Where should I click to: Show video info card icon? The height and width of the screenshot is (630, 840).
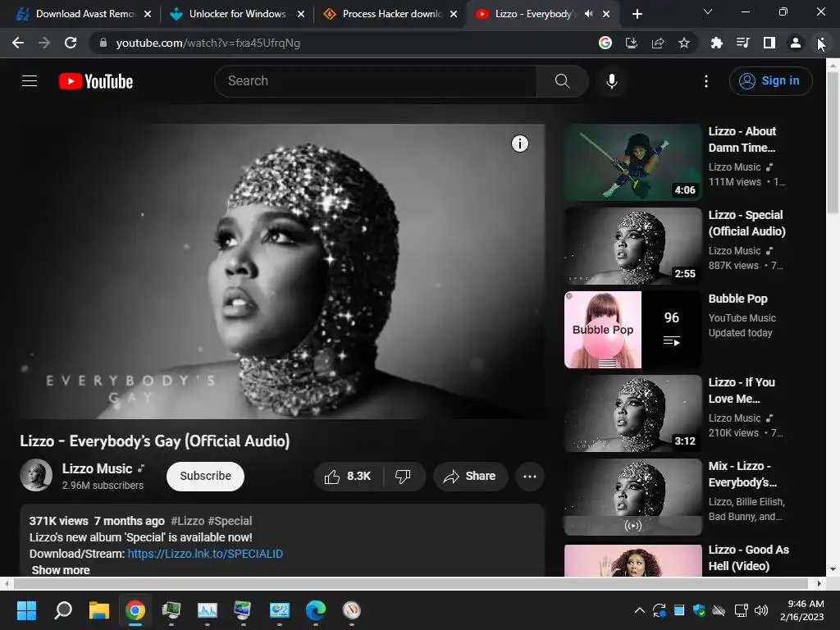point(519,144)
